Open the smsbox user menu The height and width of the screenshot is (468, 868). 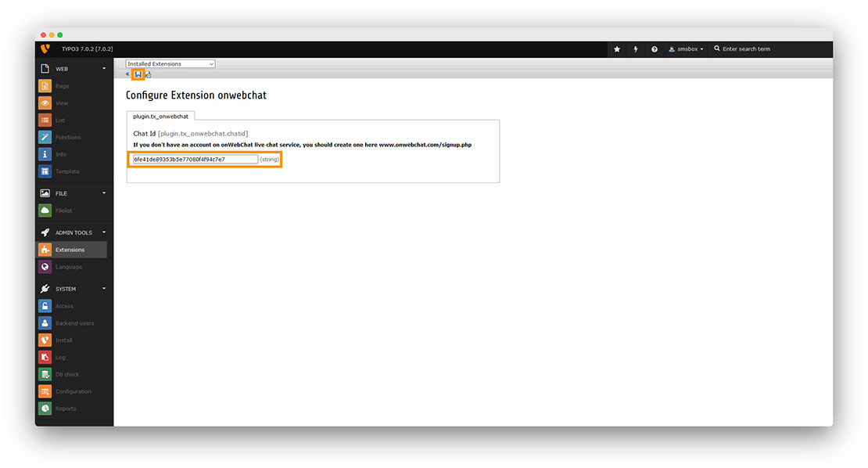(x=686, y=49)
